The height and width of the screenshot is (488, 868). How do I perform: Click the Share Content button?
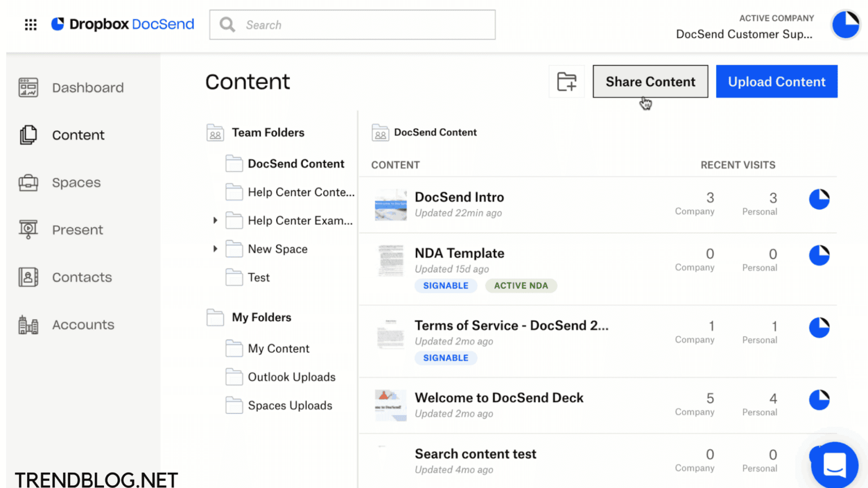(650, 82)
